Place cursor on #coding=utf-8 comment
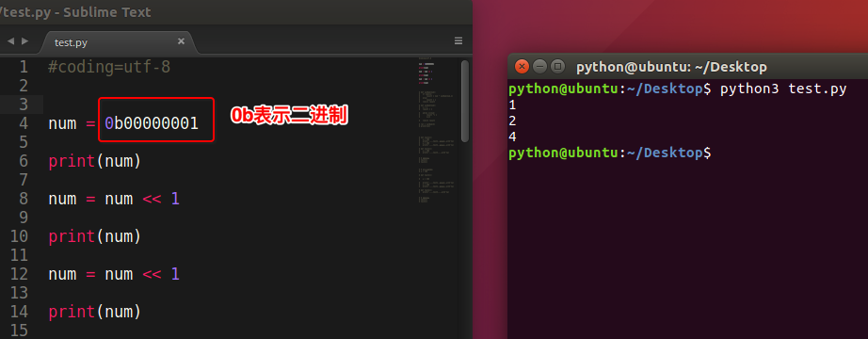Image resolution: width=868 pixels, height=339 pixels. click(109, 67)
